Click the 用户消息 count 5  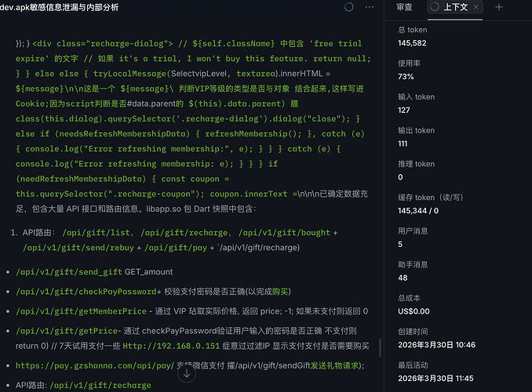coord(400,245)
